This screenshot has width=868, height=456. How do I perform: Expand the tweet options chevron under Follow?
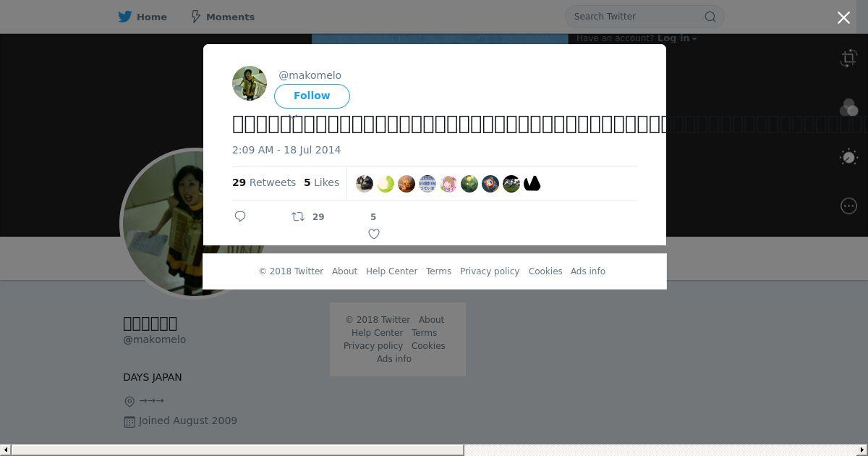click(293, 116)
